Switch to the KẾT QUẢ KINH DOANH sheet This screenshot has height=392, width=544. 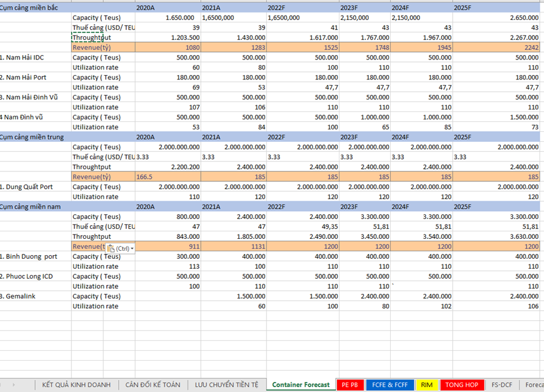coord(76,384)
